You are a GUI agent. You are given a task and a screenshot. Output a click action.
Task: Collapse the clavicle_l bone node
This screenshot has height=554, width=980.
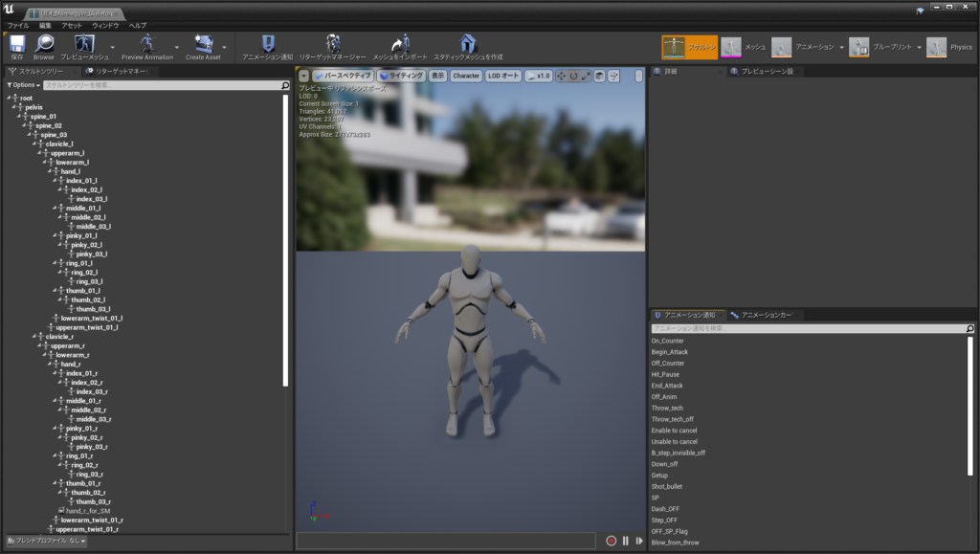(33, 144)
